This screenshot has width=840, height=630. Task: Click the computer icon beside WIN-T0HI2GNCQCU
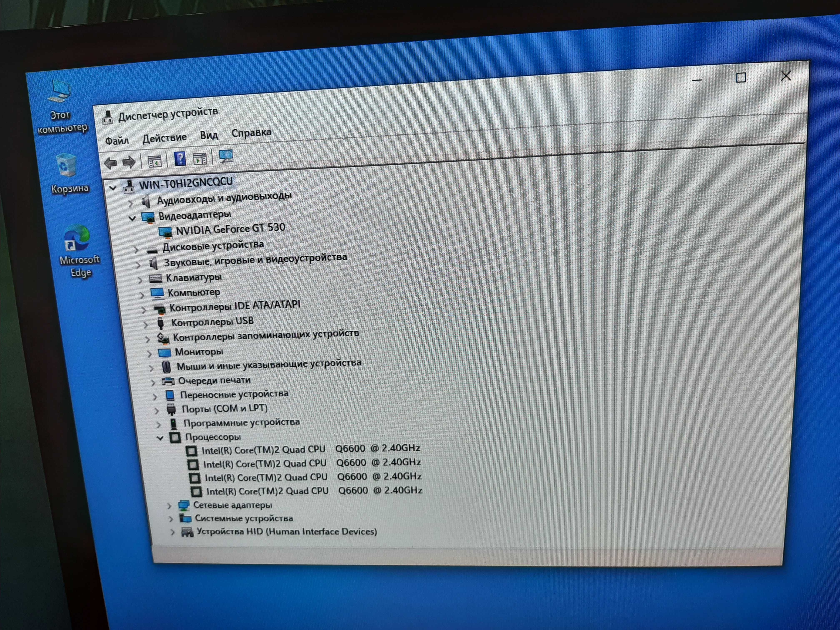coord(129,186)
